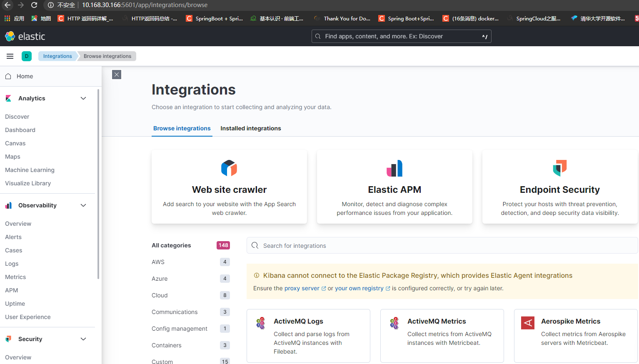Click the Home icon in sidebar
The width and height of the screenshot is (639, 364).
point(8,76)
